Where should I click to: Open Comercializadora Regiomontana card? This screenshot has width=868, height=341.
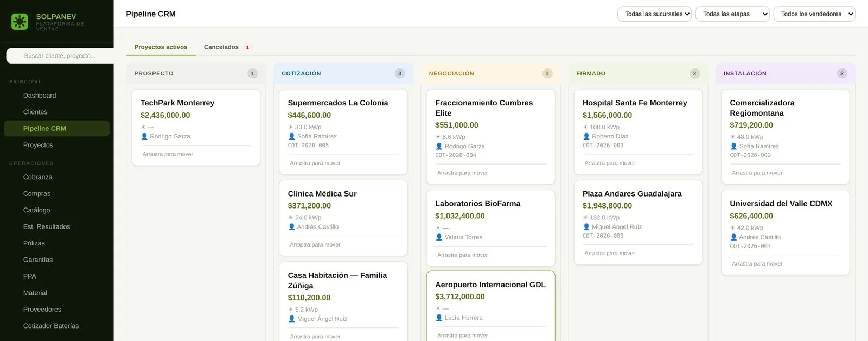click(786, 137)
